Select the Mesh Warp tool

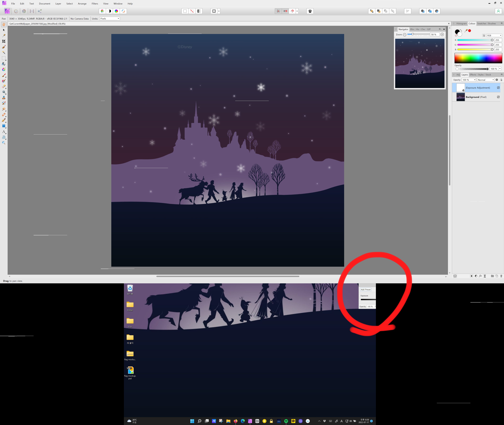(x=4, y=137)
